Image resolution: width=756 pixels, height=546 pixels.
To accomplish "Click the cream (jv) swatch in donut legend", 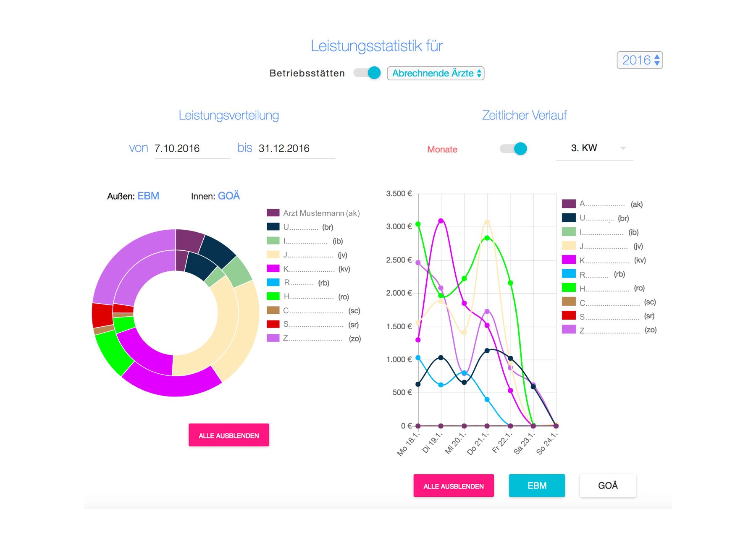I will 273,255.
